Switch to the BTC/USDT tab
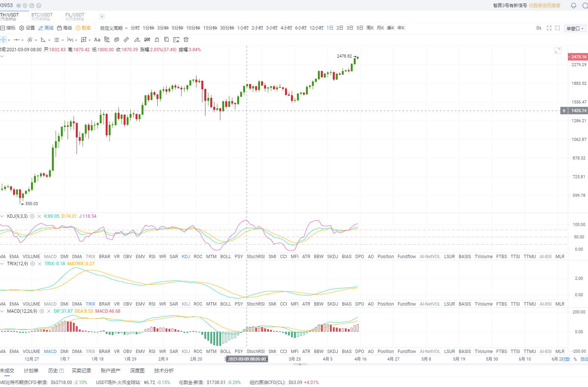This screenshot has height=387, width=588. tap(42, 16)
